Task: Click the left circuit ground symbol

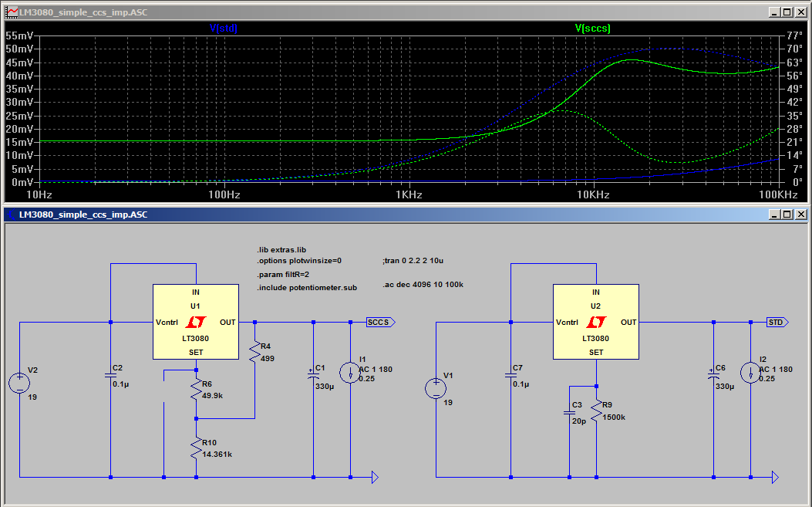Action: pyautogui.click(x=375, y=478)
